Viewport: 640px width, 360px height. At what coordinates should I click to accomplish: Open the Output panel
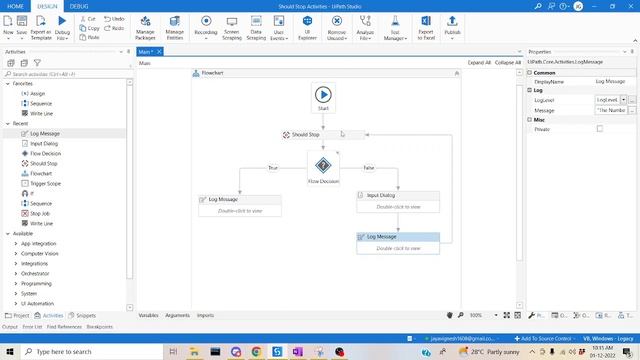click(x=10, y=327)
